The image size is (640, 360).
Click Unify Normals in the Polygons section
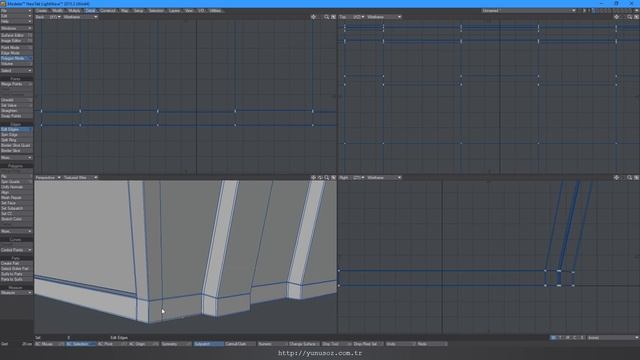(x=16, y=187)
